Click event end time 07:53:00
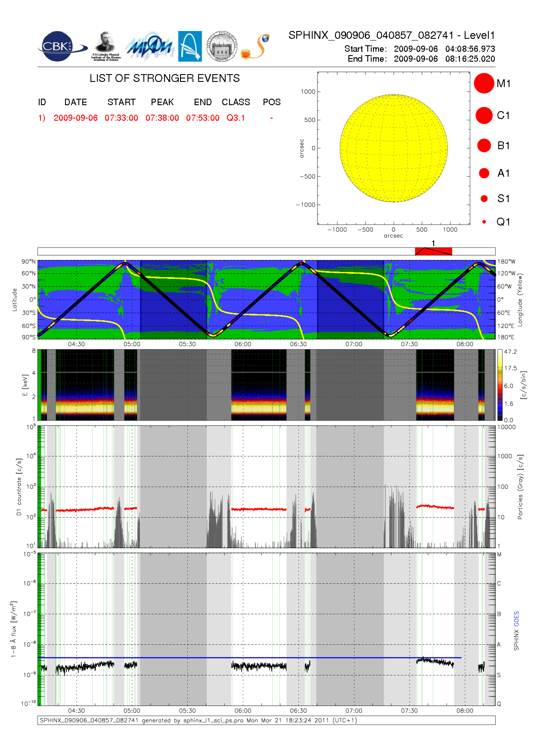Image resolution: width=534 pixels, height=756 pixels. (203, 118)
